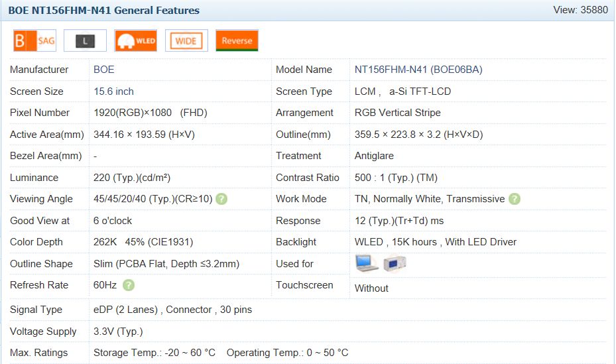Click the BOE NT156FHM-N41 General Features heading
Viewport: 616px width, 364px height.
103,10
